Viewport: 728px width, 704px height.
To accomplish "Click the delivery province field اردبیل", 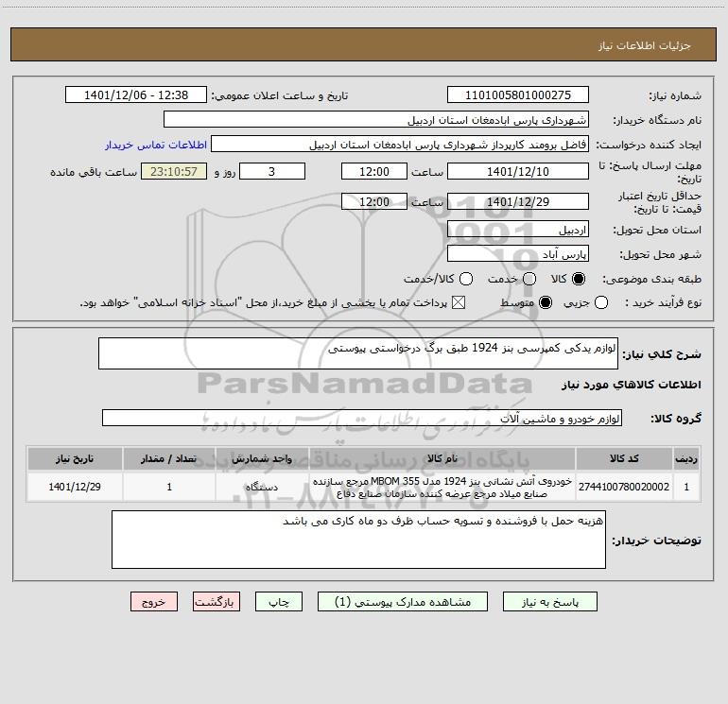I will 518,229.
